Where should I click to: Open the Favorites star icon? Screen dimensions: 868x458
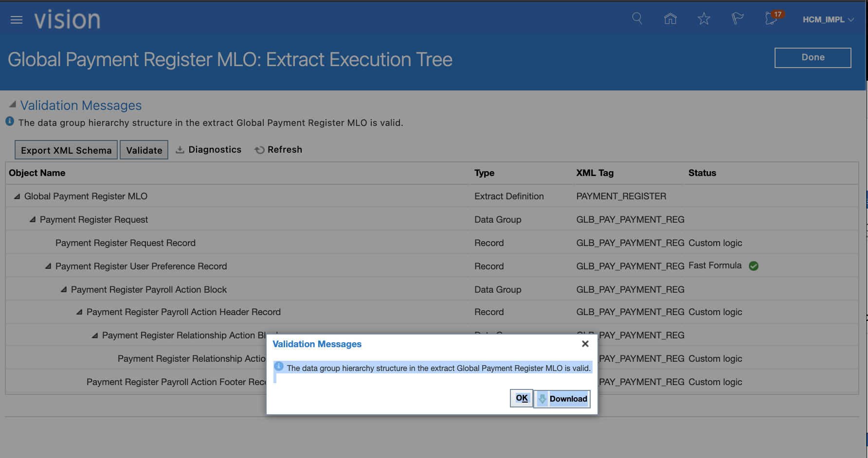tap(704, 19)
